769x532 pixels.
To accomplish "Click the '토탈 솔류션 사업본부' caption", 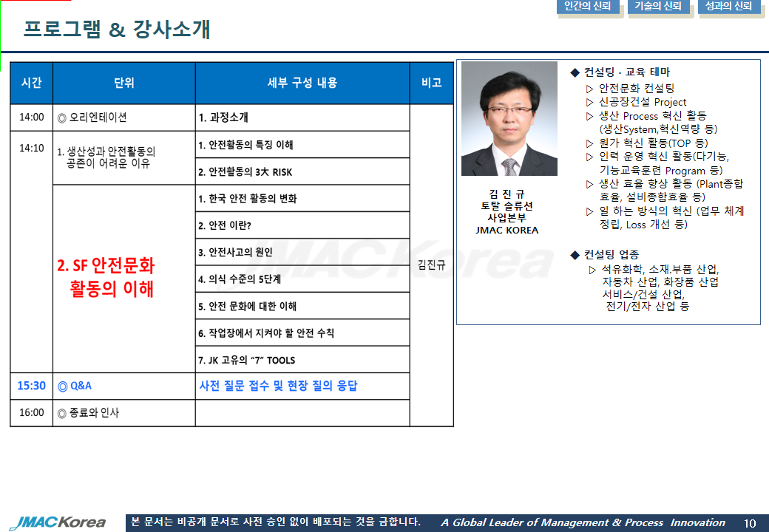I will tap(507, 211).
